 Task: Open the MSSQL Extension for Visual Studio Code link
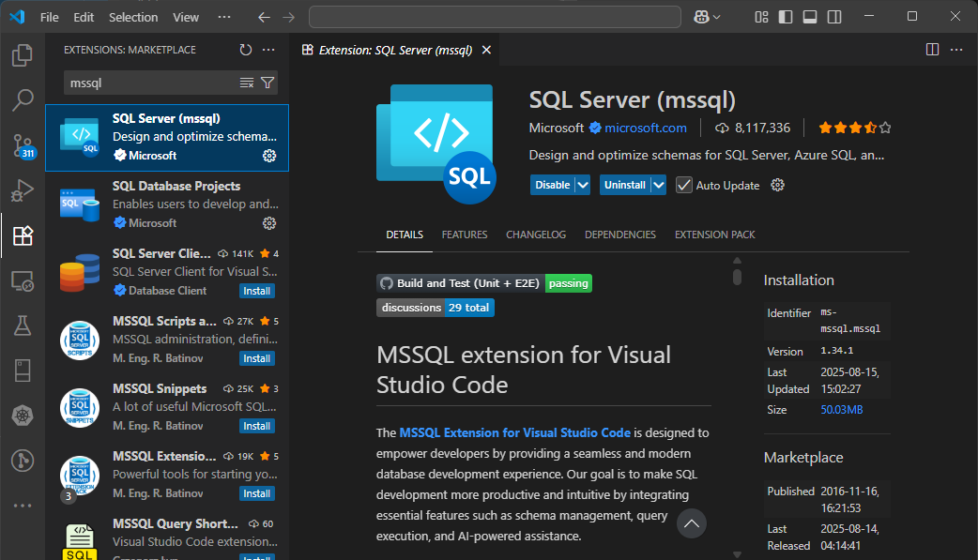click(x=514, y=432)
